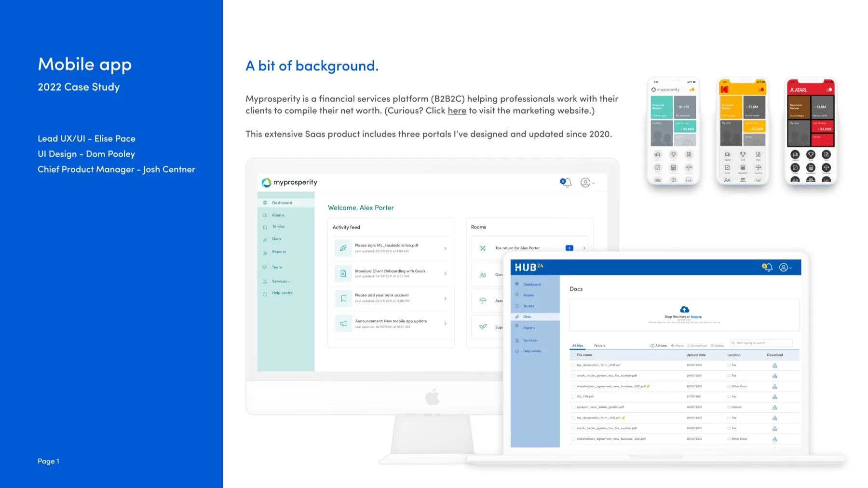
Task: Click percent icon for Tax return room
Action: click(x=483, y=248)
